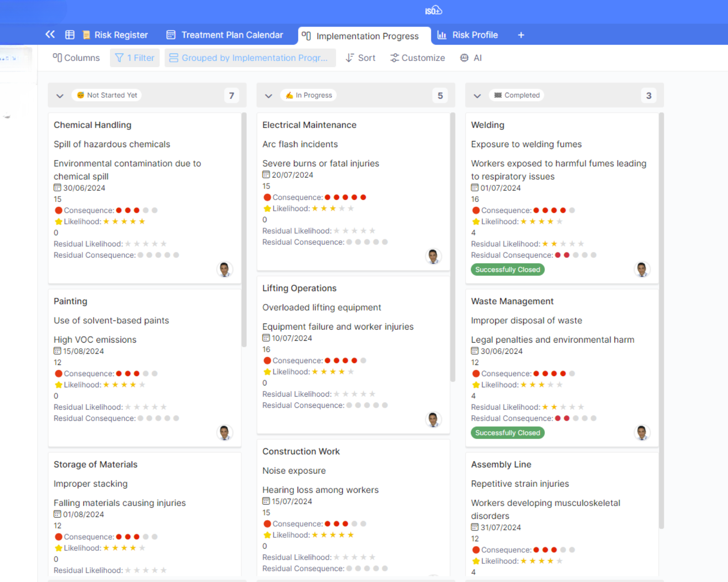Toggle Grouped by Implementation Progress option
The image size is (728, 582).
coord(250,58)
